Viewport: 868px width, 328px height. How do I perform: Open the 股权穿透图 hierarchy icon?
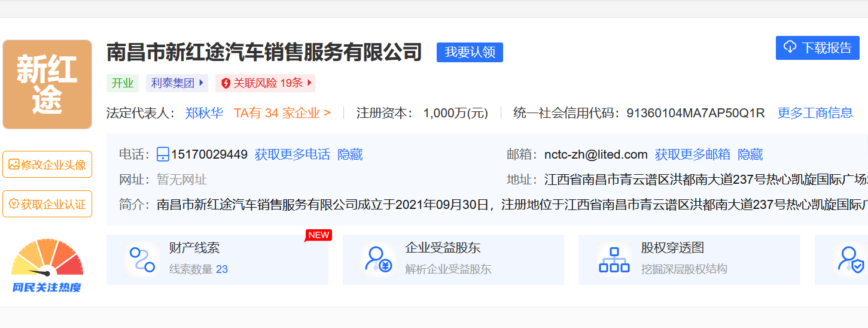(x=614, y=259)
